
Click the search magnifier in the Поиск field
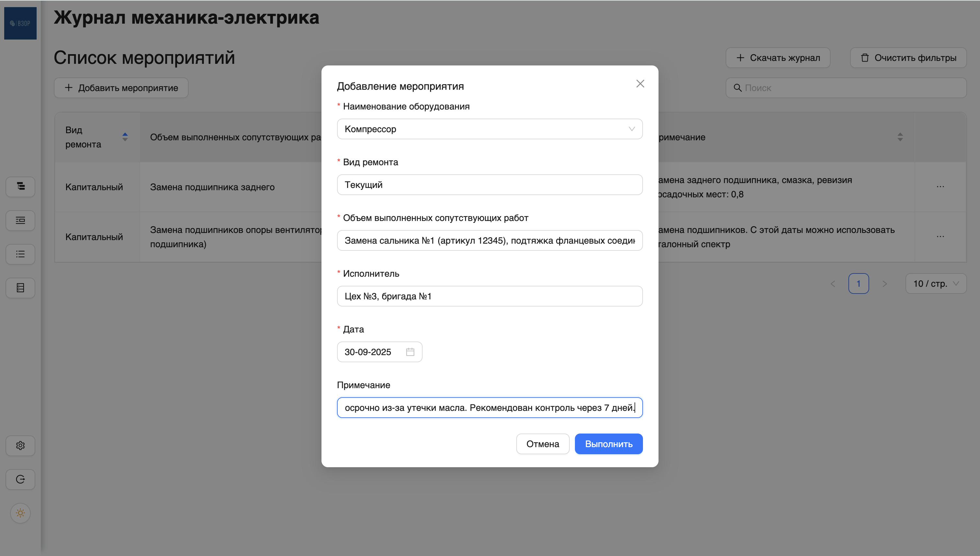[738, 87]
